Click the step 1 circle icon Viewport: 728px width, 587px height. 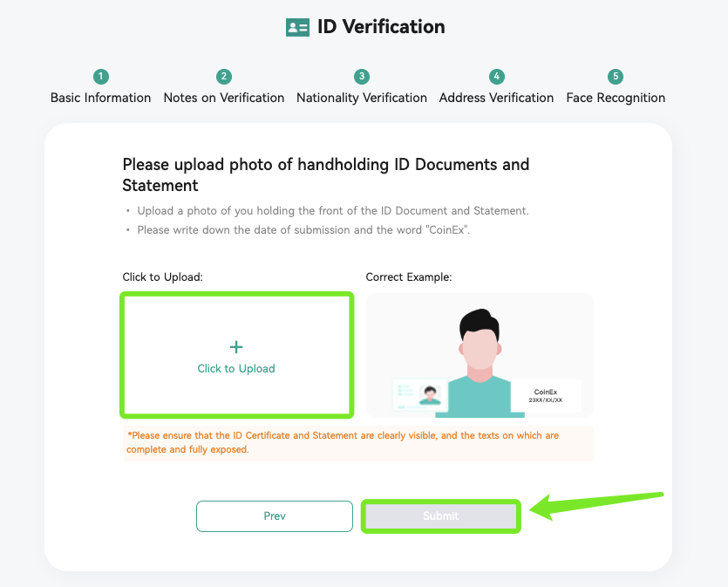click(101, 77)
